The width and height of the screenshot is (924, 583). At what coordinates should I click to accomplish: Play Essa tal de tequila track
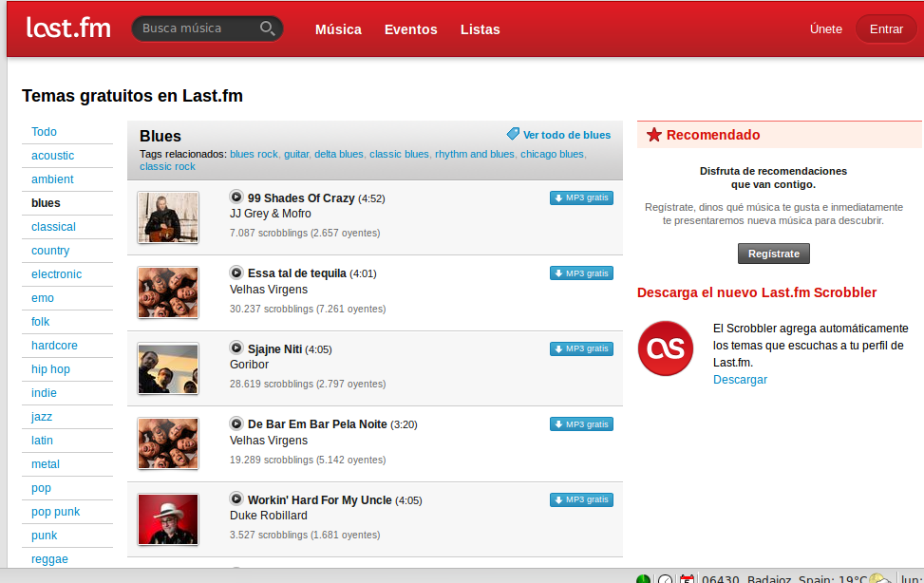tap(236, 273)
